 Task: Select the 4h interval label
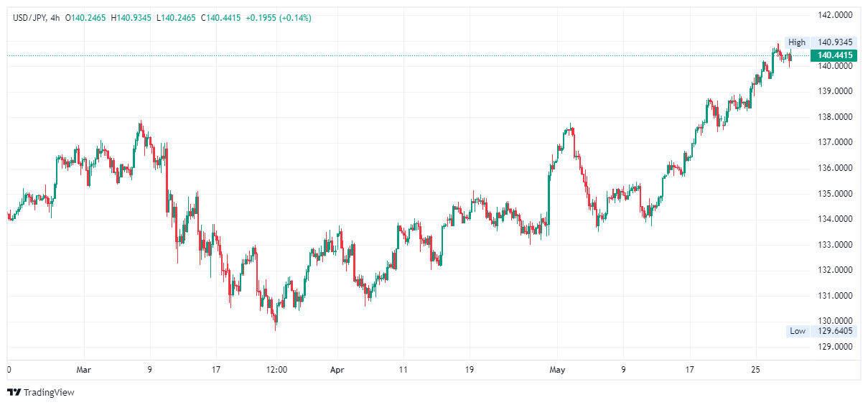point(55,18)
